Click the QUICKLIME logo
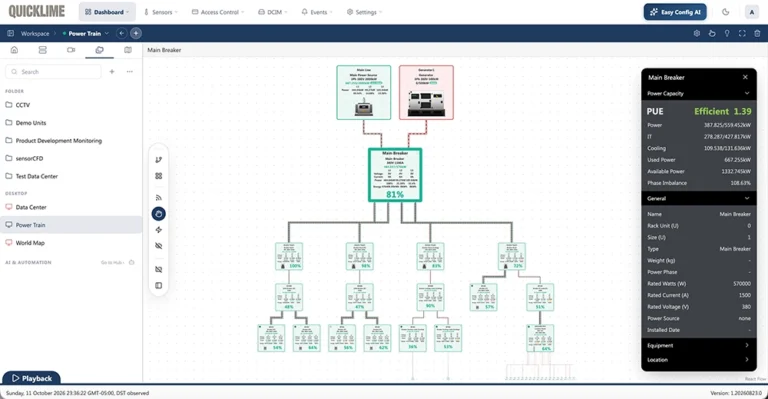Screen dimensions: 768x399 click(x=37, y=11)
